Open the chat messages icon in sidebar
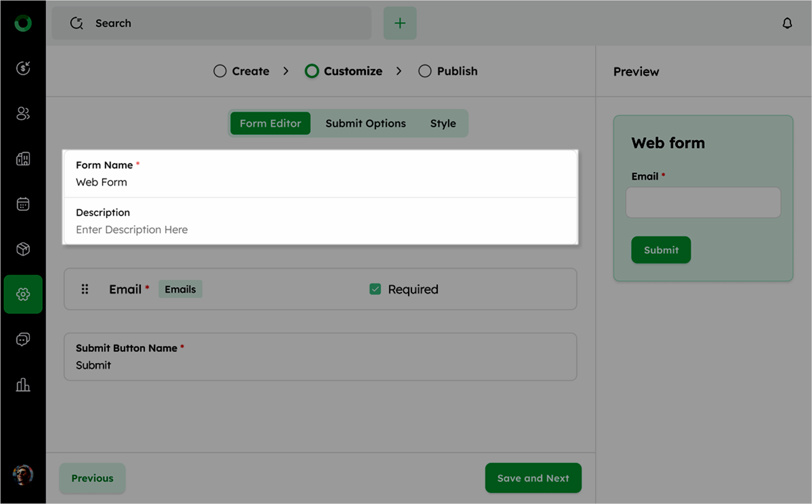 [x=23, y=339]
